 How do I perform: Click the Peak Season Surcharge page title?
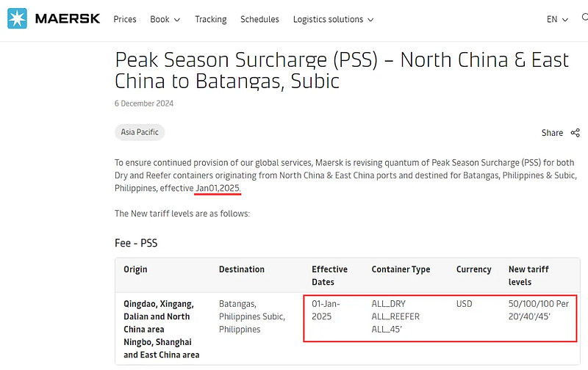342,70
